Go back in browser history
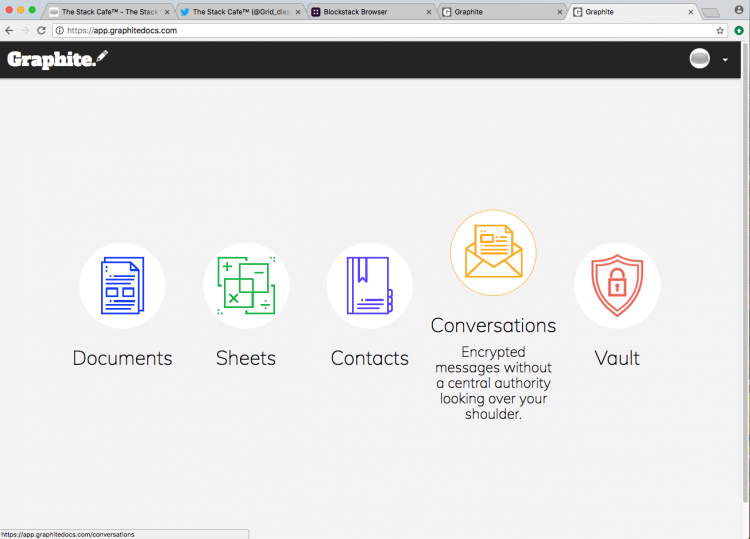The width and height of the screenshot is (750, 539). pos(9,31)
